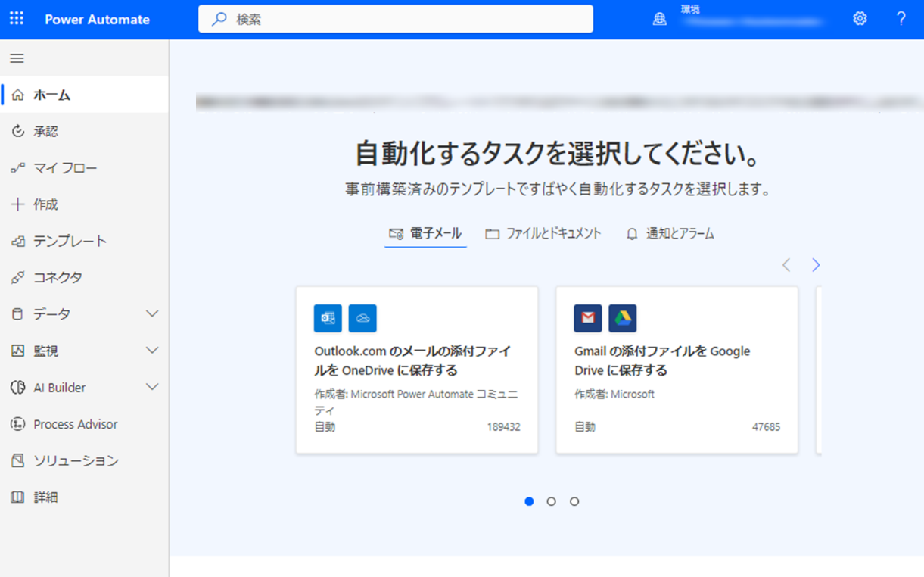Click the database icon beside データ
Image resolution: width=924 pixels, height=577 pixels.
point(18,314)
